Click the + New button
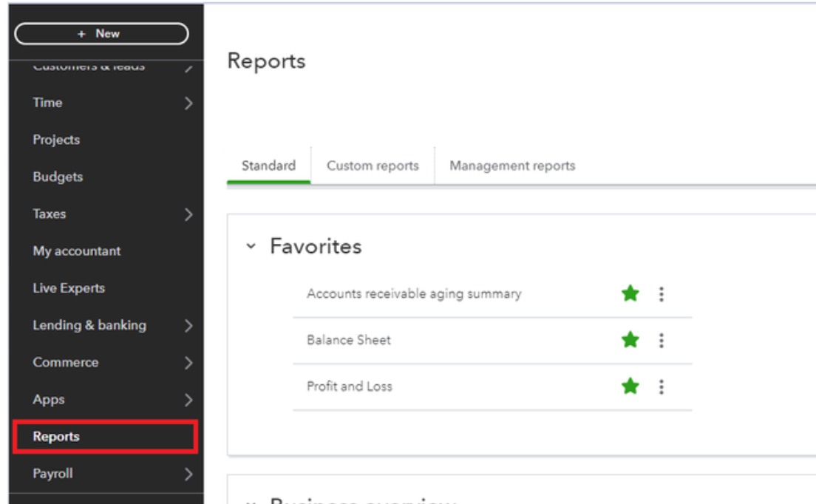 tap(101, 34)
